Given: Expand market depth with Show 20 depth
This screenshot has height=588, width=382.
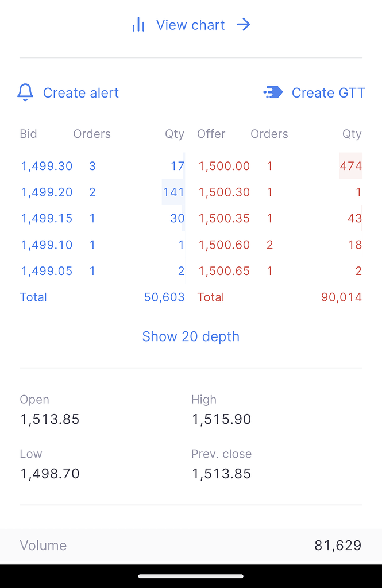Looking at the screenshot, I should tap(191, 336).
